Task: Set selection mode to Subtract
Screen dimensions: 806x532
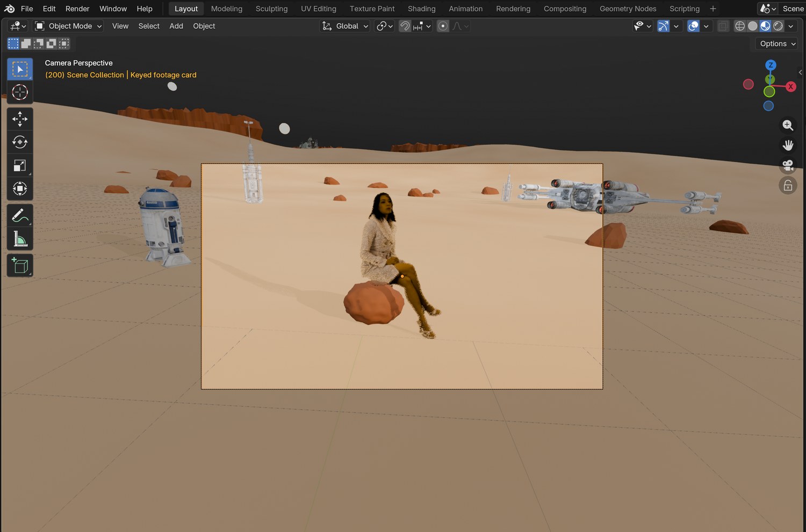Action: point(39,43)
